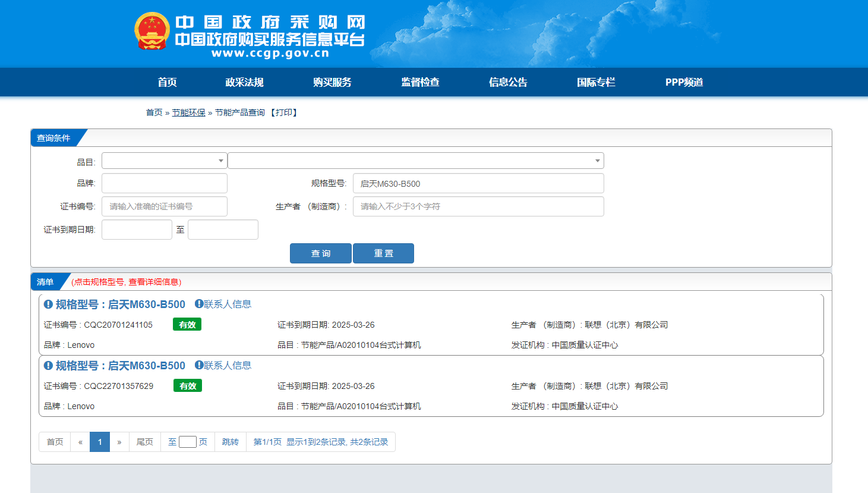Screen dimensions: 868x493
Task: Click 证书到期日期 start date field
Action: tap(137, 230)
